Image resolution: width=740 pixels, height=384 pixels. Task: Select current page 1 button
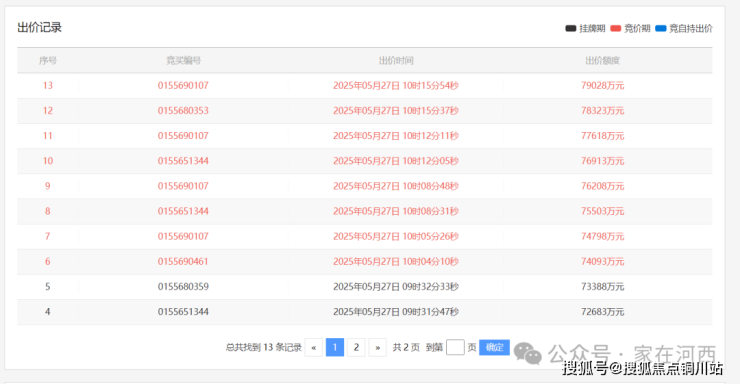pos(335,347)
